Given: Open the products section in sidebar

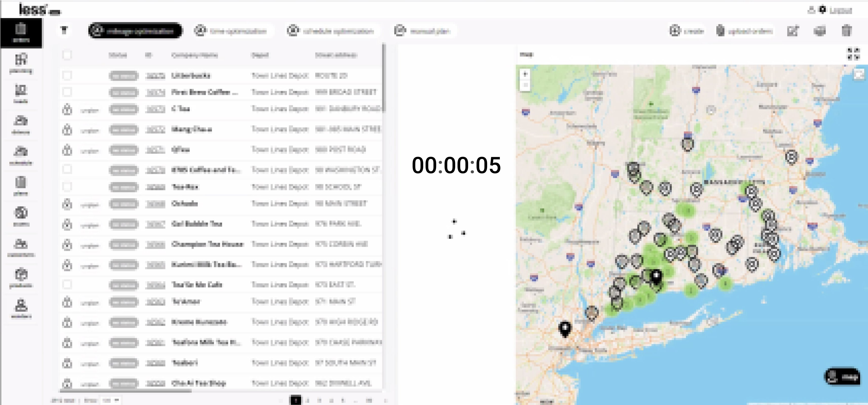Looking at the screenshot, I should pyautogui.click(x=21, y=278).
